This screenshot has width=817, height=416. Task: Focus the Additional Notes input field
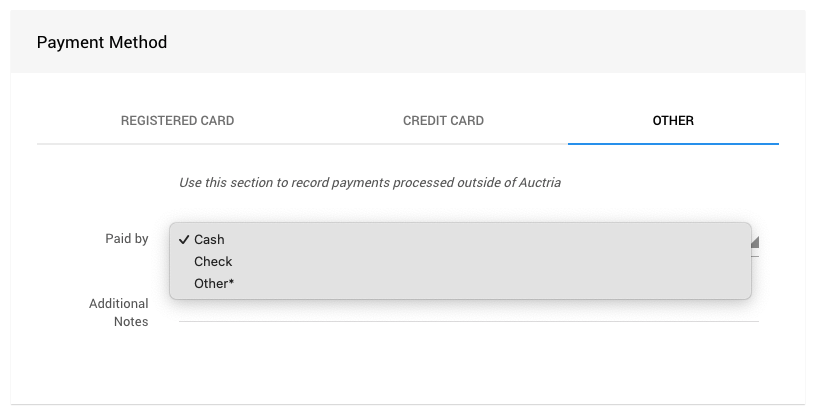(x=468, y=310)
